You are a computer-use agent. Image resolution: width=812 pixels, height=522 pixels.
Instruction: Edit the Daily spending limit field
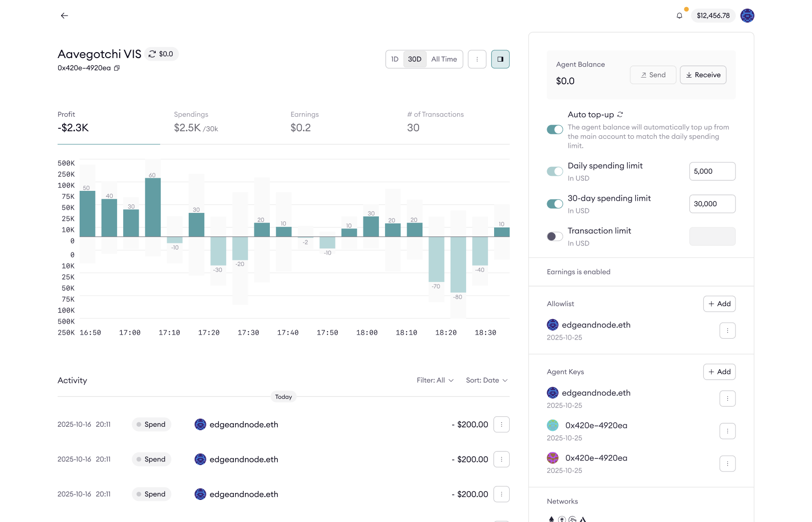[x=712, y=171]
